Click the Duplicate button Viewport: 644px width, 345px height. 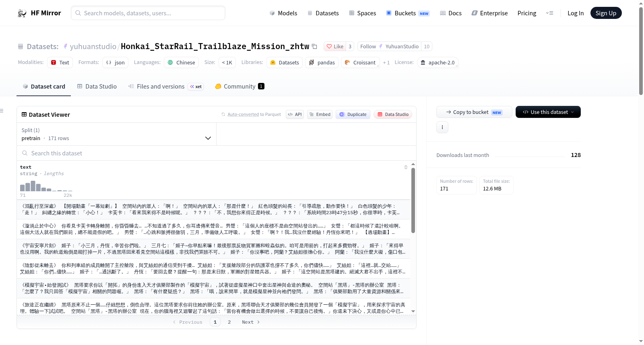[x=353, y=114]
